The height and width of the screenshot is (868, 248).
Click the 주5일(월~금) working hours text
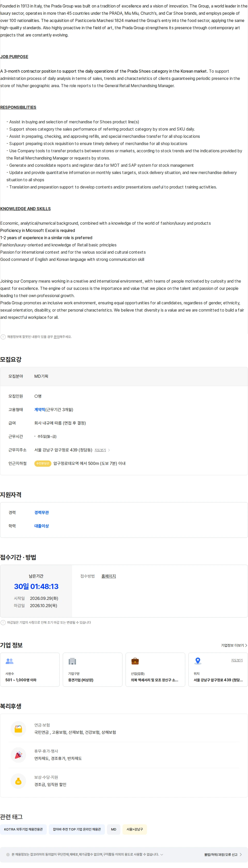[x=47, y=436]
